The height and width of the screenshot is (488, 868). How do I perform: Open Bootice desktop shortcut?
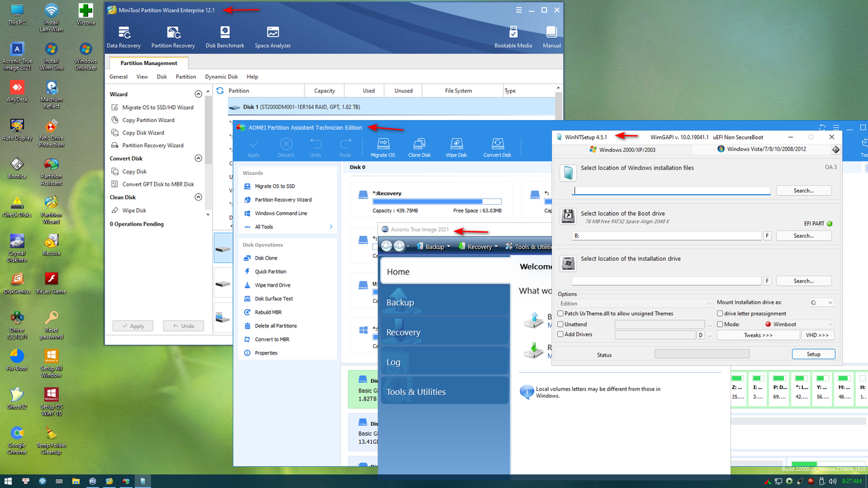click(17, 169)
